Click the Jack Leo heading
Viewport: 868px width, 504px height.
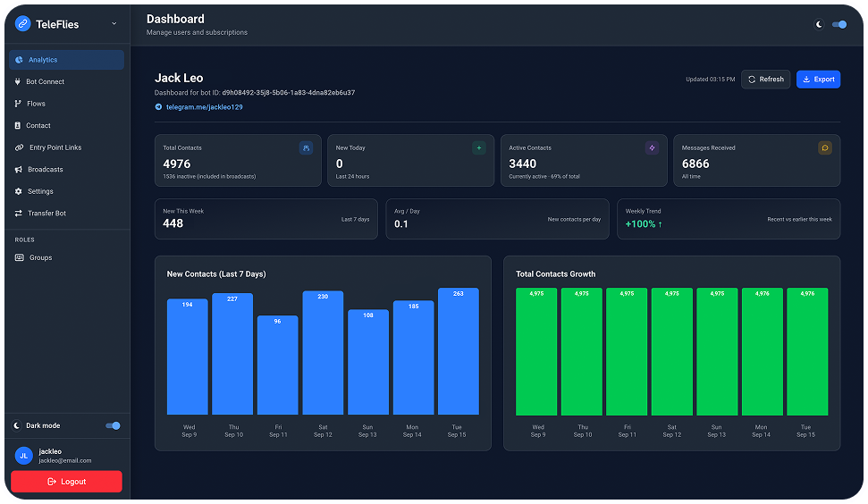(179, 78)
